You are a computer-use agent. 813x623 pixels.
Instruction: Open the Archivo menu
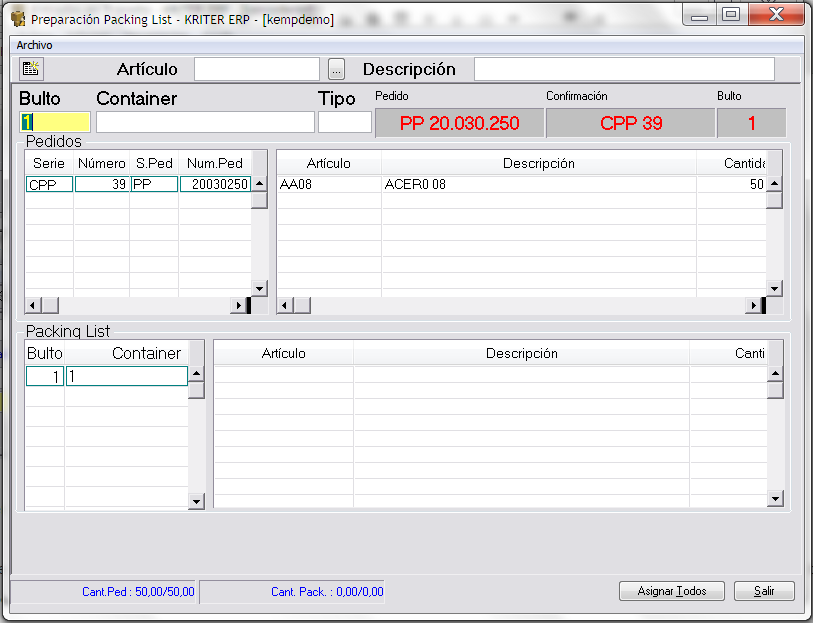[x=34, y=45]
